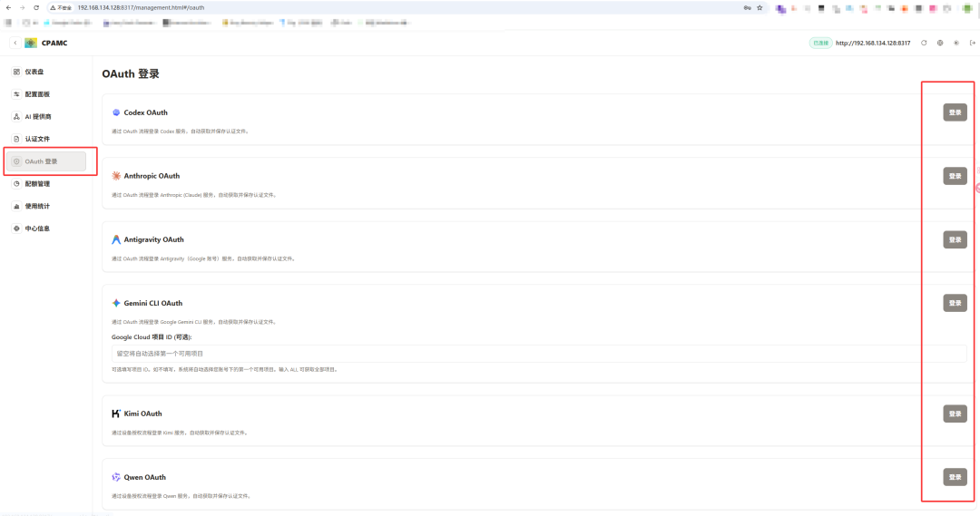This screenshot has width=980, height=516.
Task: Open the 使用统计 sidebar item
Action: tap(45, 206)
